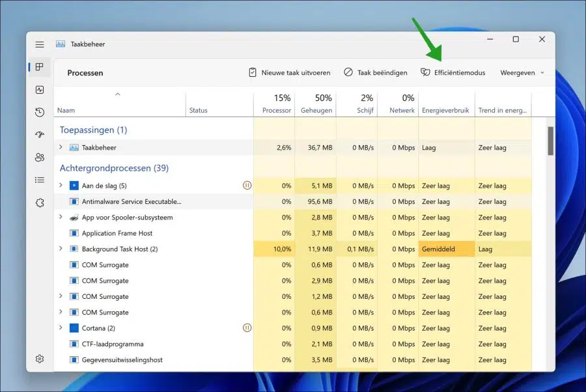Select the Achtergrondprocessen (39) group header
Screen dimensions: 586x392
click(x=114, y=168)
